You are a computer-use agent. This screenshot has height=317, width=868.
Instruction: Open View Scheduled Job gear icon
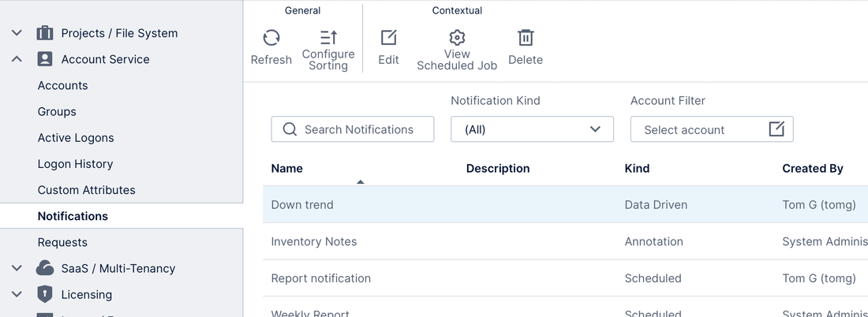pos(457,38)
